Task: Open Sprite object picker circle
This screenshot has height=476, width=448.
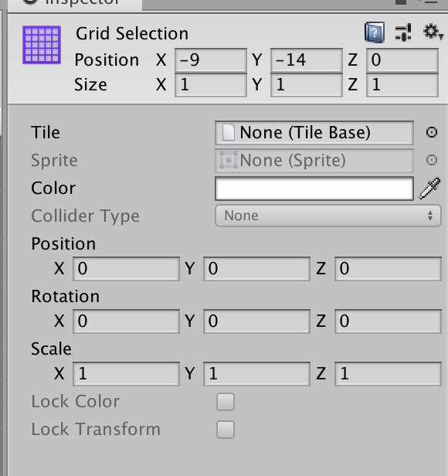Action: (x=431, y=160)
